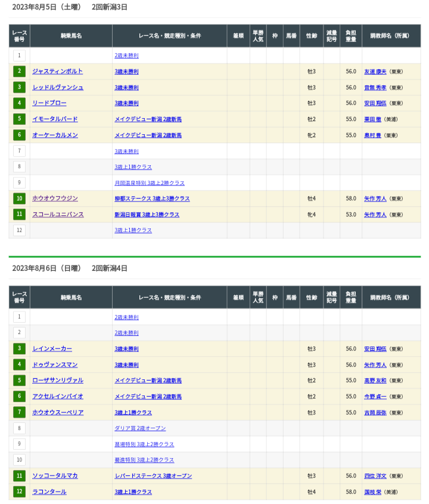The width and height of the screenshot is (429, 504).
Task: Open horse link イモータルバード
Action: pyautogui.click(x=55, y=119)
